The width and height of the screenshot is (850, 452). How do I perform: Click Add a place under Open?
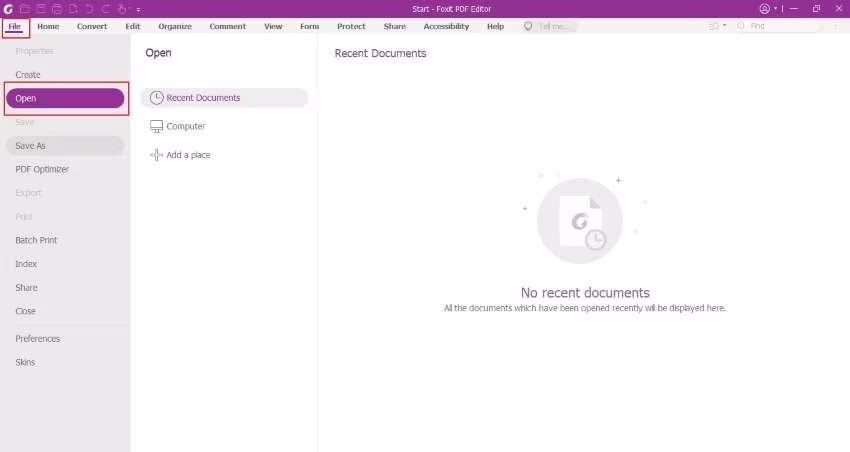click(188, 155)
